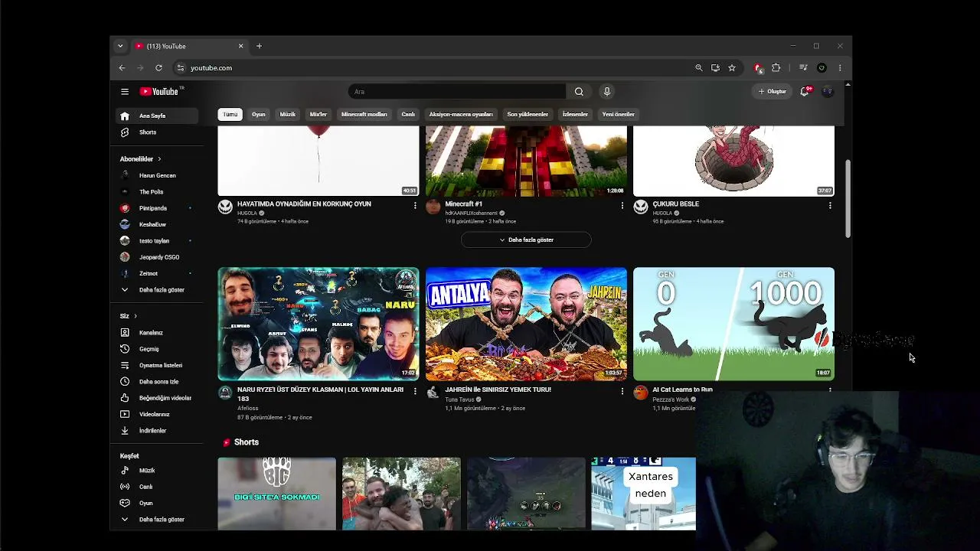Select the Yeni öneriler chip
The width and height of the screenshot is (980, 551).
pos(619,115)
